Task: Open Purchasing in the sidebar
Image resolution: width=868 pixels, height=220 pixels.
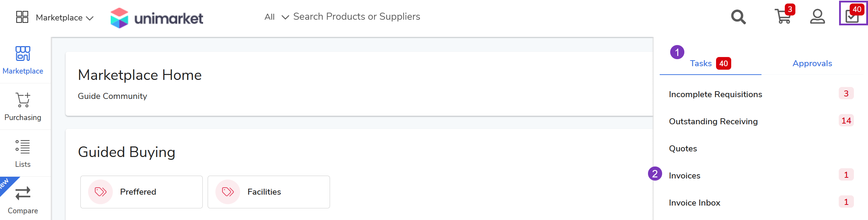Action: [x=23, y=106]
